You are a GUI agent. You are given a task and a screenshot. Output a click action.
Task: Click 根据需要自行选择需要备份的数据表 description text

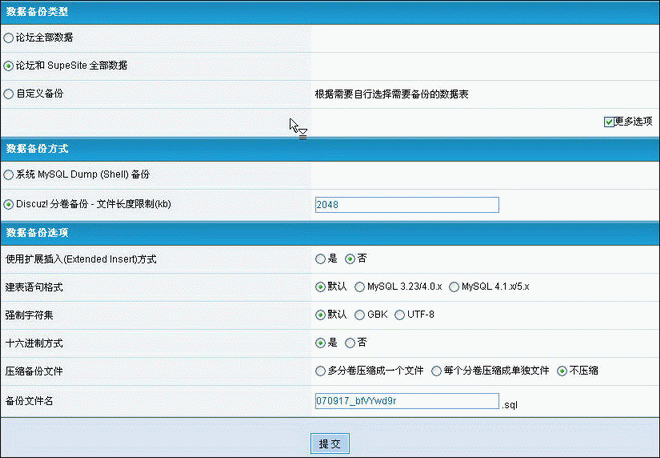tap(391, 94)
